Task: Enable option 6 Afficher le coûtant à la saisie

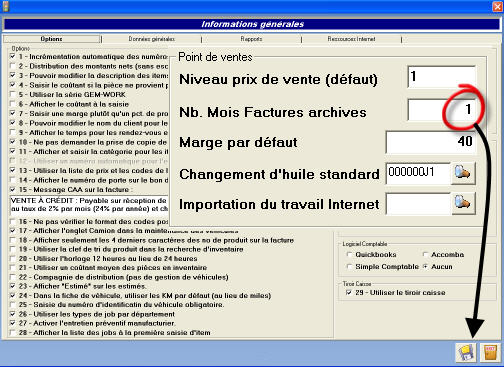Action: [13, 104]
